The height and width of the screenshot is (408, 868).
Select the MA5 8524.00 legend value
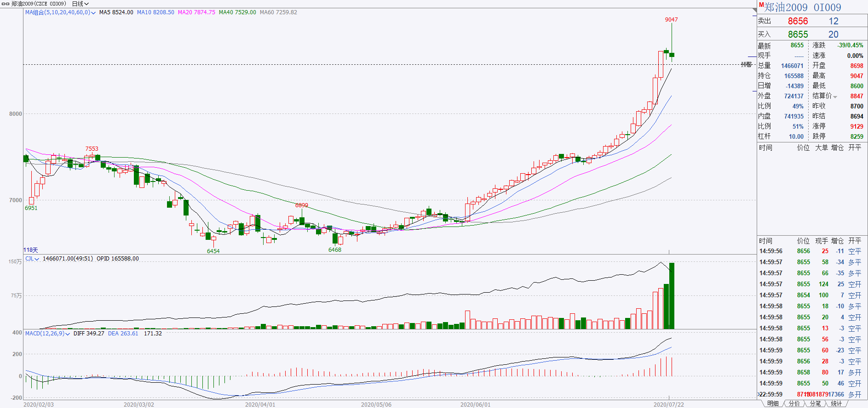pyautogui.click(x=116, y=12)
